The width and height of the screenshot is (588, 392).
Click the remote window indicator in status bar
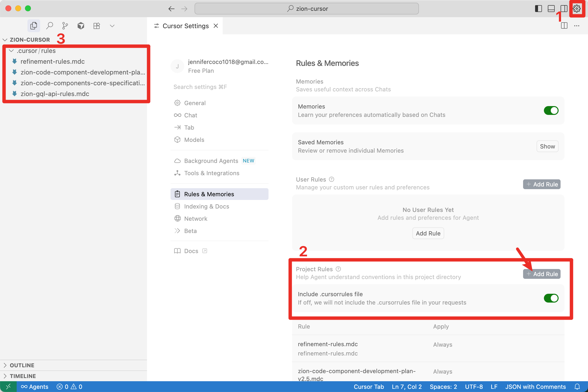8,387
